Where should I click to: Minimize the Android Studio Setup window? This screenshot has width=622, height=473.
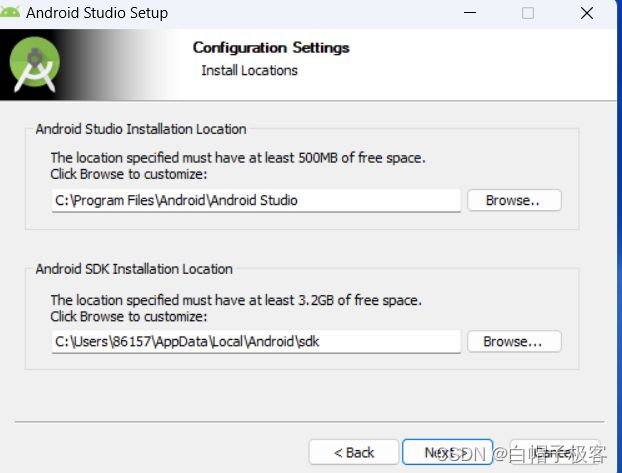pyautogui.click(x=470, y=13)
